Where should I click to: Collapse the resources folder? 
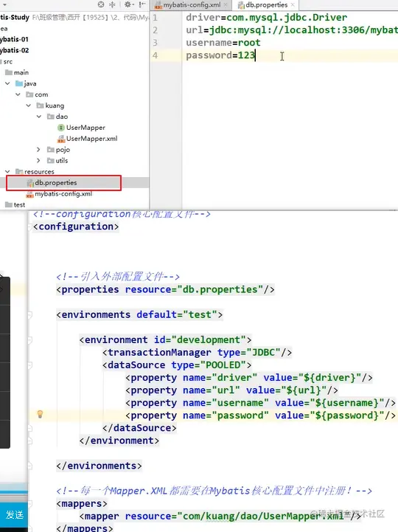point(7,172)
